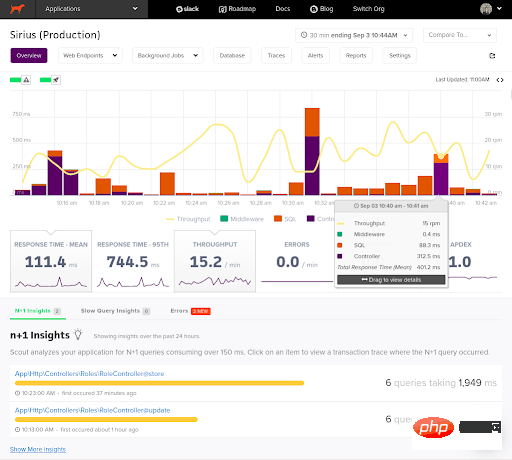This screenshot has height=460, width=512.
Task: Open the RoleController@update trace link
Action: tap(92, 410)
